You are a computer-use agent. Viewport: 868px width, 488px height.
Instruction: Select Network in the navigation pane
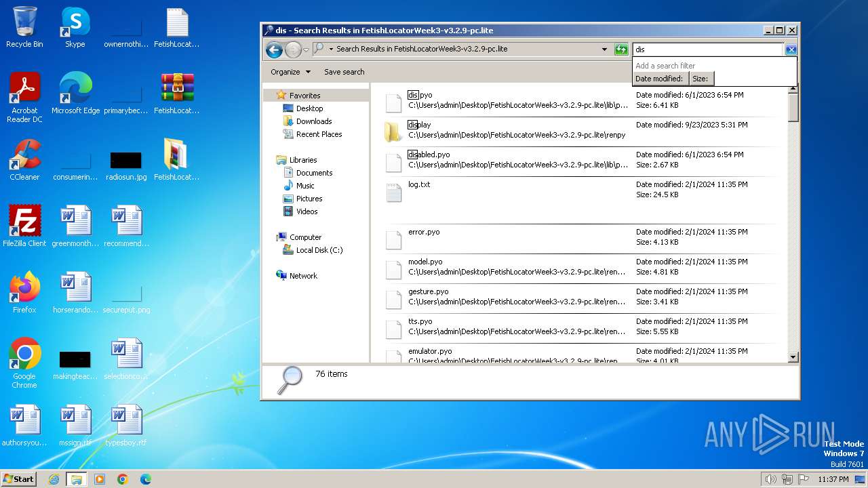(303, 276)
